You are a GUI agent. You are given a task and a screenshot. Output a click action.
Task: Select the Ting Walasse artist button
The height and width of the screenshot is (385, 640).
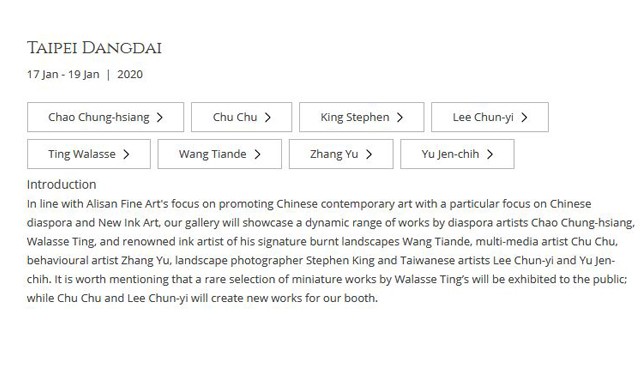[89, 154]
